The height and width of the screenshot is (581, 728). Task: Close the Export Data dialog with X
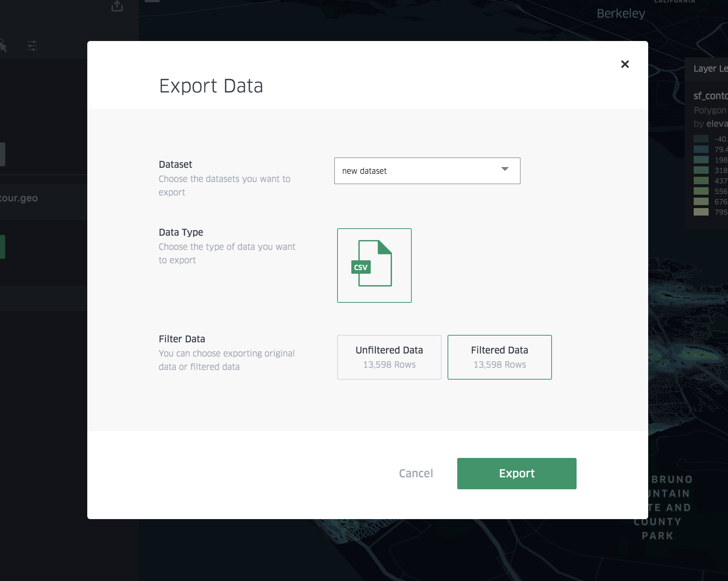click(x=625, y=64)
